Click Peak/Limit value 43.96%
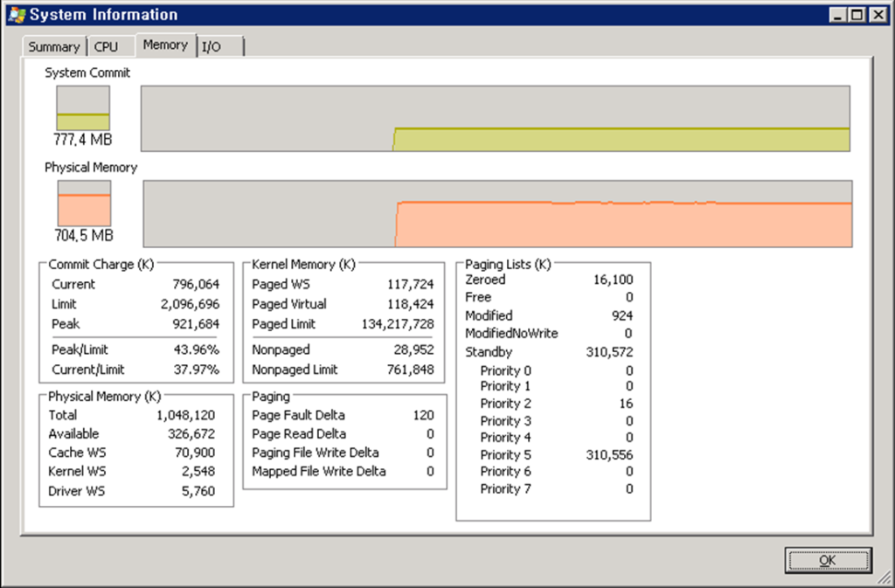Viewport: 895px width, 588px height. 197,349
